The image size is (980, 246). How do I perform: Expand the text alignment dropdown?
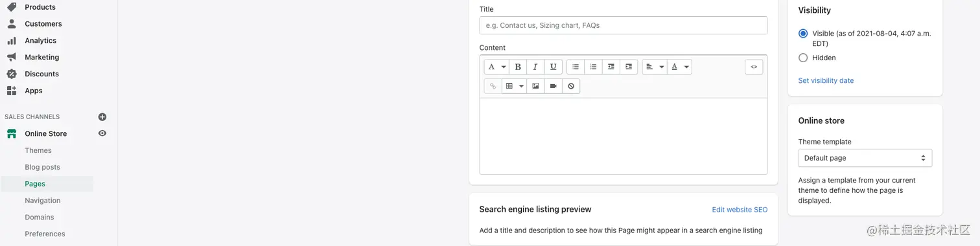(655, 67)
